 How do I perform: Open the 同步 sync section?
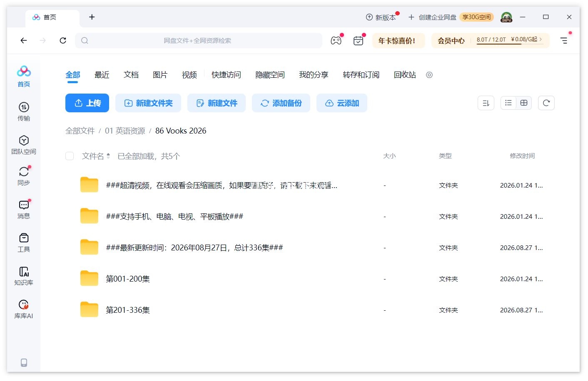(x=24, y=176)
